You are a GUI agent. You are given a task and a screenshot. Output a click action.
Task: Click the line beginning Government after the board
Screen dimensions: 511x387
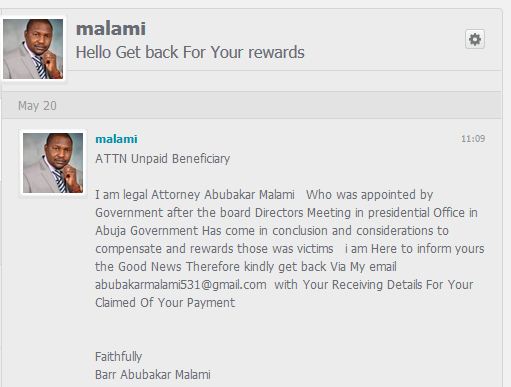[x=286, y=213]
